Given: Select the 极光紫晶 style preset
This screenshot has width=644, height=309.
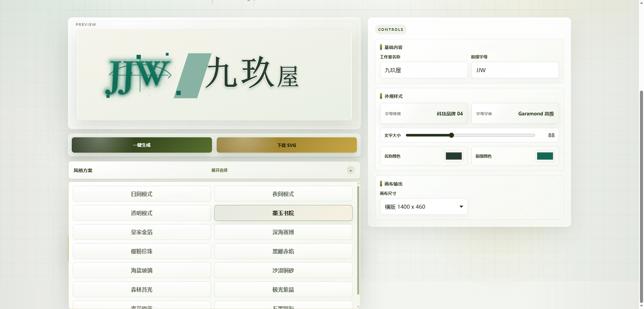Looking at the screenshot, I should coord(283,290).
